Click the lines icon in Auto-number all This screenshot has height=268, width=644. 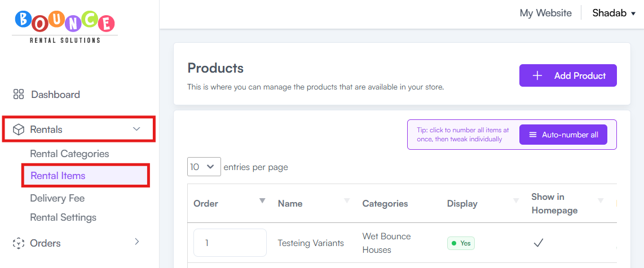[x=533, y=135]
